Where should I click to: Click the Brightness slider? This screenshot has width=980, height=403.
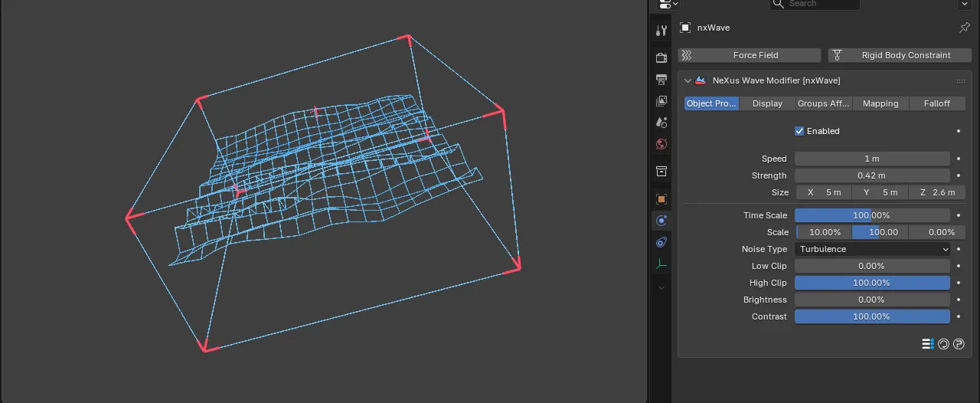pyautogui.click(x=872, y=300)
